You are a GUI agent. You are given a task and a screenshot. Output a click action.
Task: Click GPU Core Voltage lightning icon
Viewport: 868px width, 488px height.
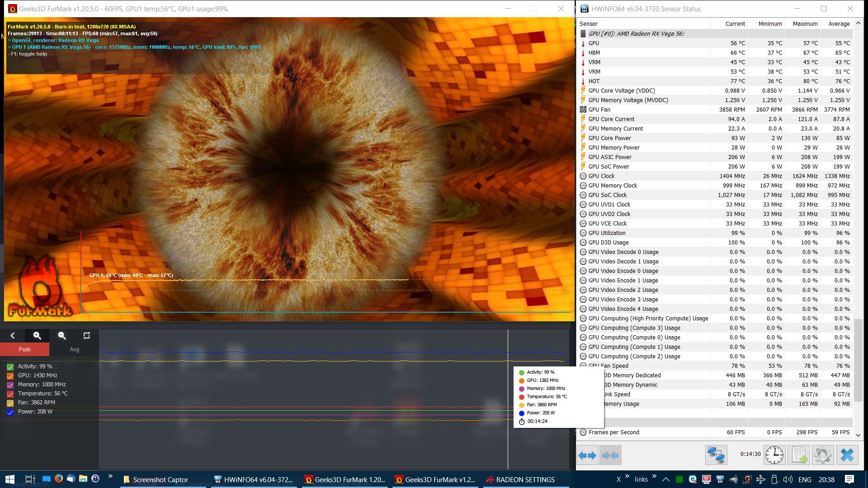click(x=583, y=90)
